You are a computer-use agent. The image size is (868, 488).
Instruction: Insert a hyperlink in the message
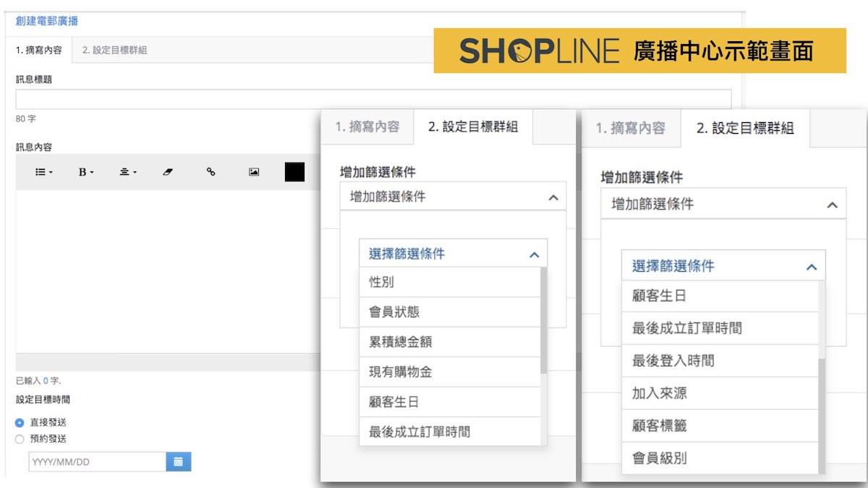pyautogui.click(x=211, y=172)
